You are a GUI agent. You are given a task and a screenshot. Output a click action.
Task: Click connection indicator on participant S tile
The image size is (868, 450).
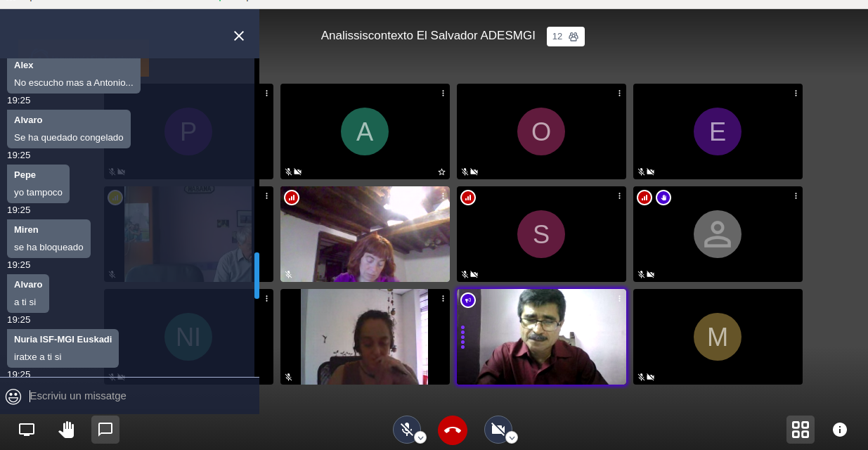pyautogui.click(x=468, y=198)
